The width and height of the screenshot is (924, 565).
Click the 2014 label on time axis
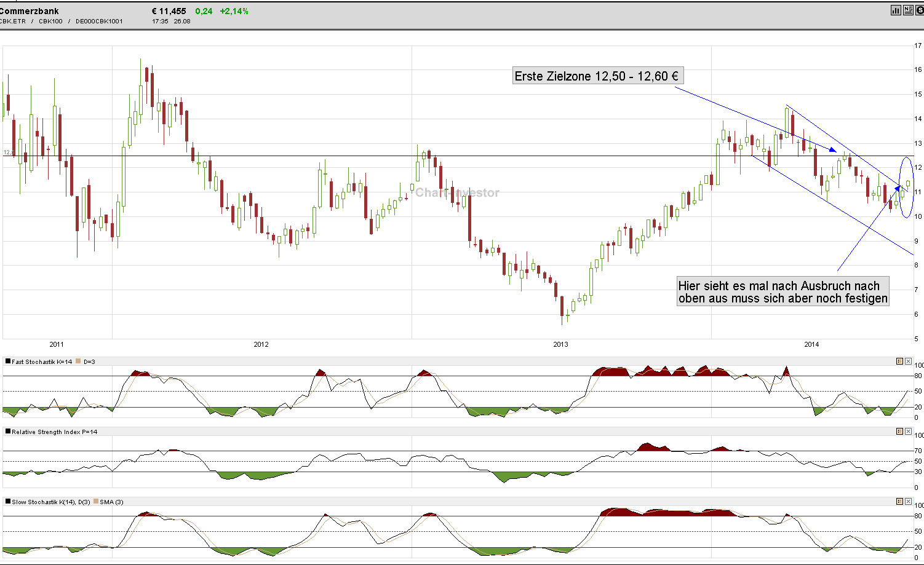coord(811,344)
